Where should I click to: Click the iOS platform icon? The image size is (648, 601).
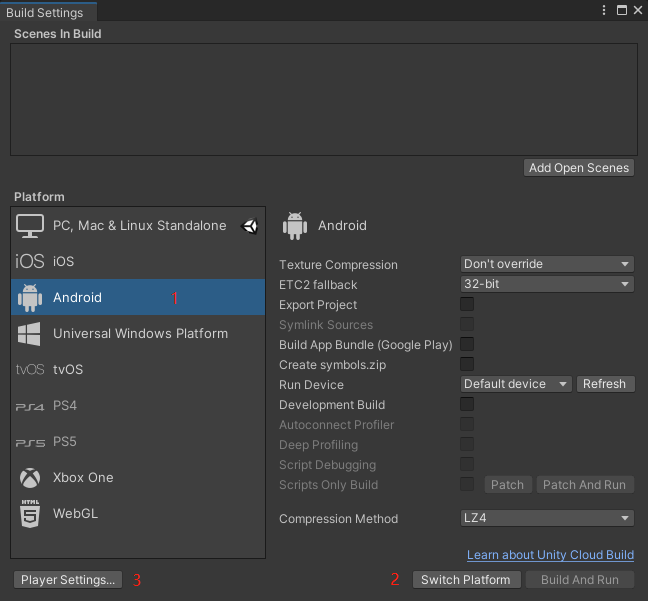[x=30, y=261]
